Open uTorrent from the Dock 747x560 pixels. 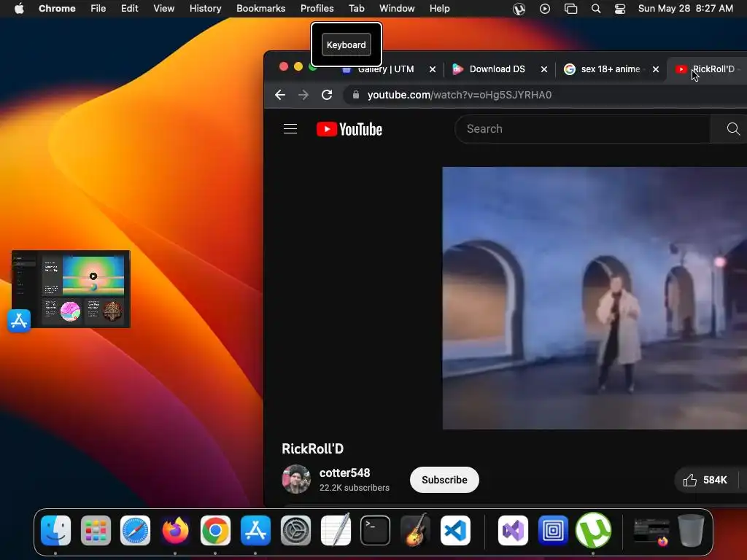(x=593, y=531)
